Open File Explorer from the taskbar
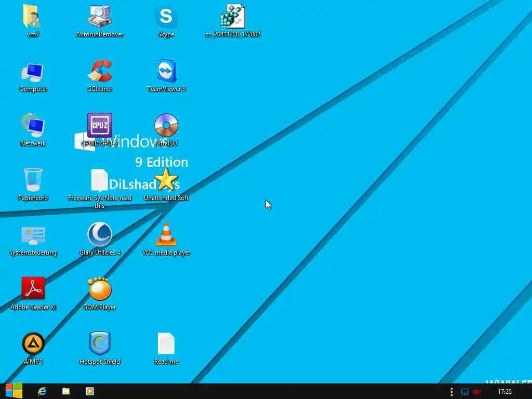Image resolution: width=532 pixels, height=399 pixels. point(66,391)
